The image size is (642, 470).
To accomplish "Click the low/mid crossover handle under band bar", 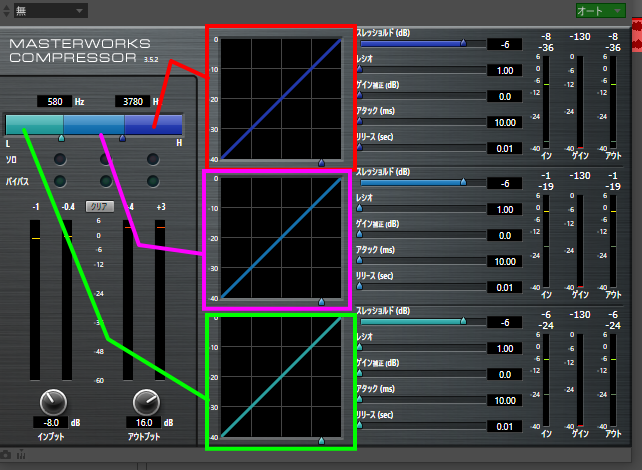I will click(x=61, y=138).
